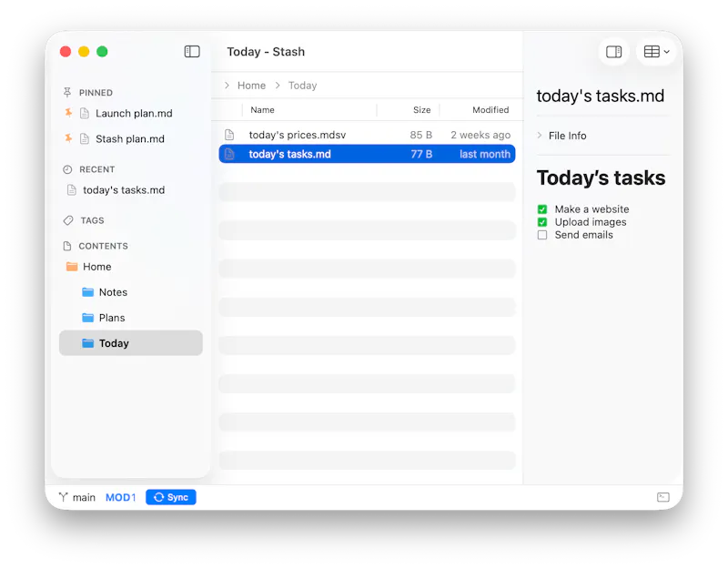Click the 85 B size cell
The height and width of the screenshot is (569, 728).
(420, 135)
